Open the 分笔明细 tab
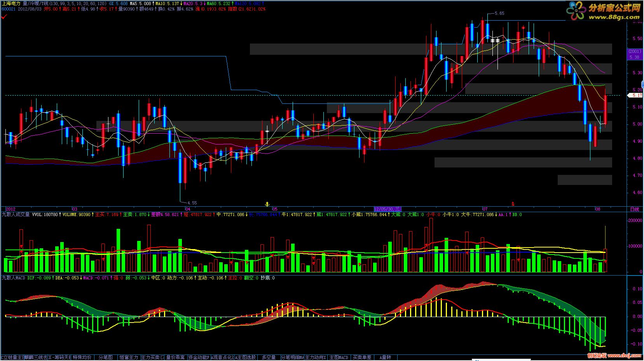The width and height of the screenshot is (644, 361). tap(292, 357)
